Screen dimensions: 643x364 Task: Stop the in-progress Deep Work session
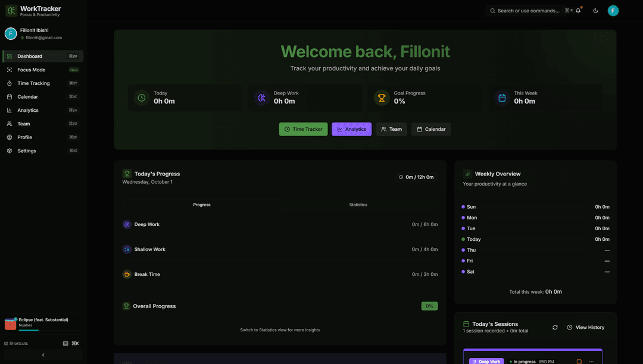click(579, 361)
